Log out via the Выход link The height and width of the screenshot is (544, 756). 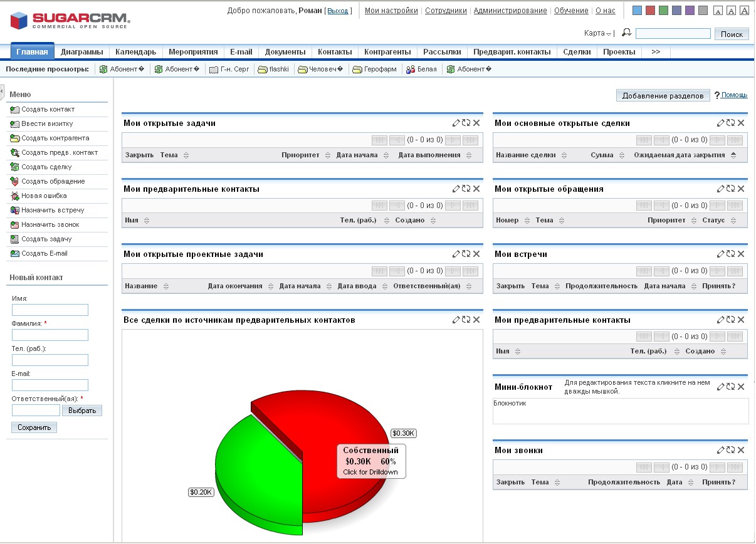338,11
